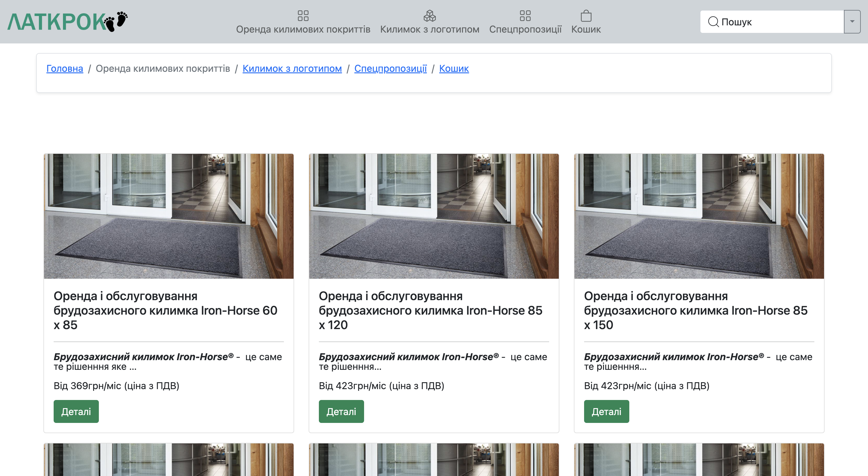The height and width of the screenshot is (476, 868).
Task: Click title of Iron-Horse 85 x 150 card
Action: click(x=696, y=310)
